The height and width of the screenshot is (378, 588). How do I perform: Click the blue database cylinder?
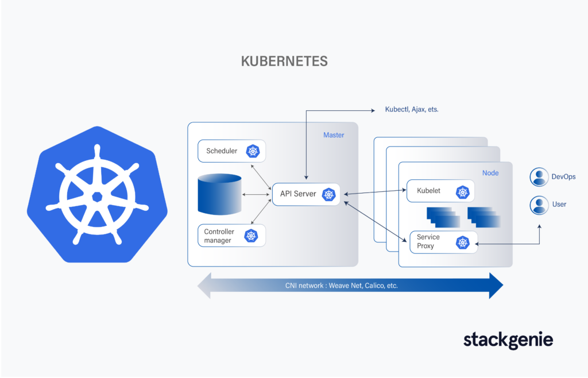pyautogui.click(x=220, y=194)
